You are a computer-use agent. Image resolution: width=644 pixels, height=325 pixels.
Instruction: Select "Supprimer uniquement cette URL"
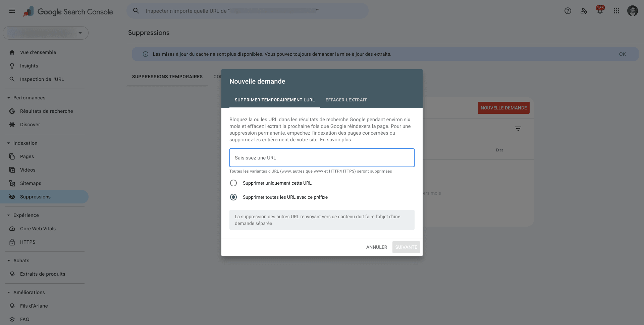click(233, 183)
